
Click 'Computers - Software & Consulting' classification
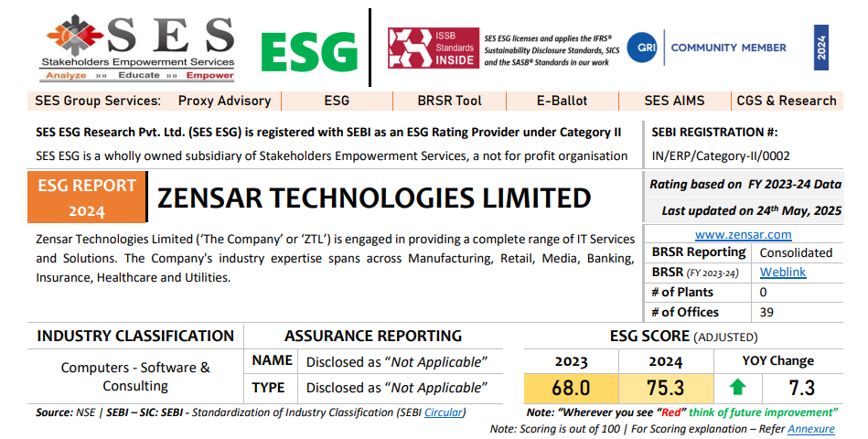135,377
